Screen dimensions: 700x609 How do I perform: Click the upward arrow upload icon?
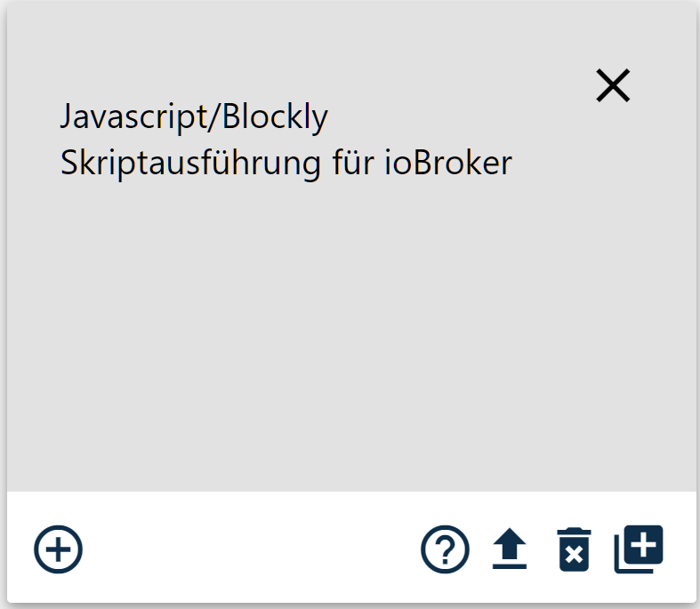[510, 549]
